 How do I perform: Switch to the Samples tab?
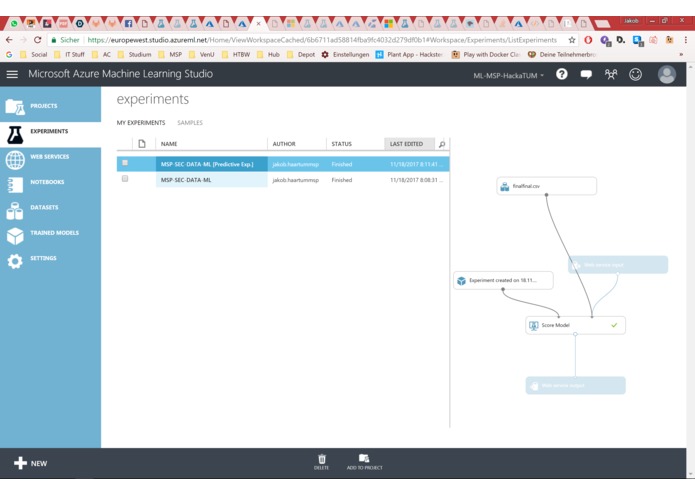[190, 123]
